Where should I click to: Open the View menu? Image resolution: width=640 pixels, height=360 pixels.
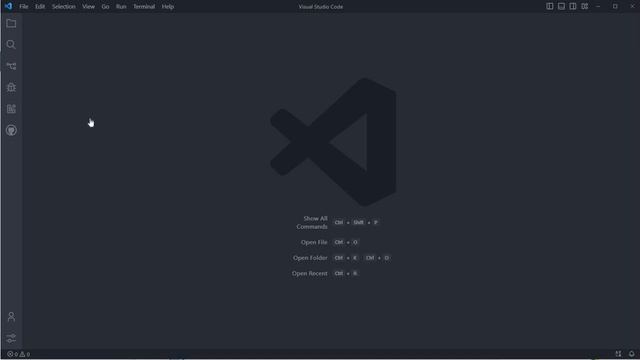88,7
